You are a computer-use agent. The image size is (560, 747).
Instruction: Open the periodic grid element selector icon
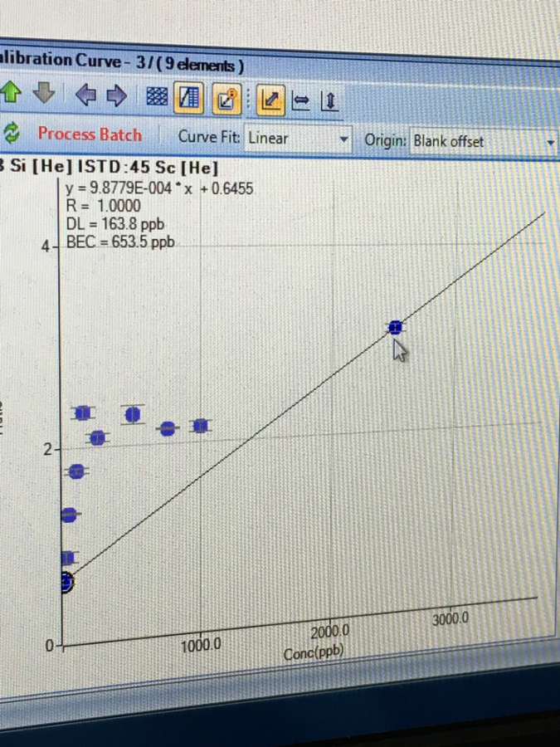coord(157,97)
